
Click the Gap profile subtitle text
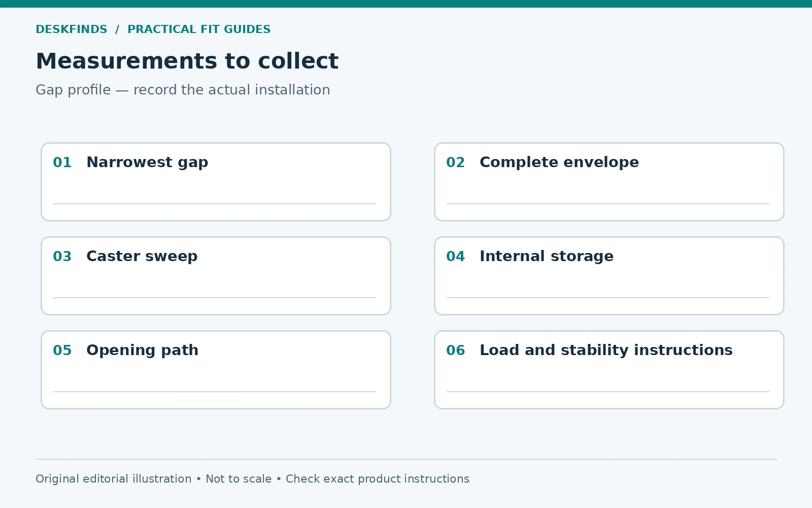click(183, 90)
